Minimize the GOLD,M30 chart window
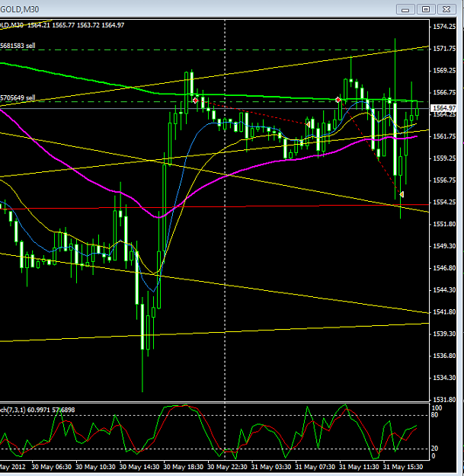464x476 pixels. pyautogui.click(x=405, y=9)
